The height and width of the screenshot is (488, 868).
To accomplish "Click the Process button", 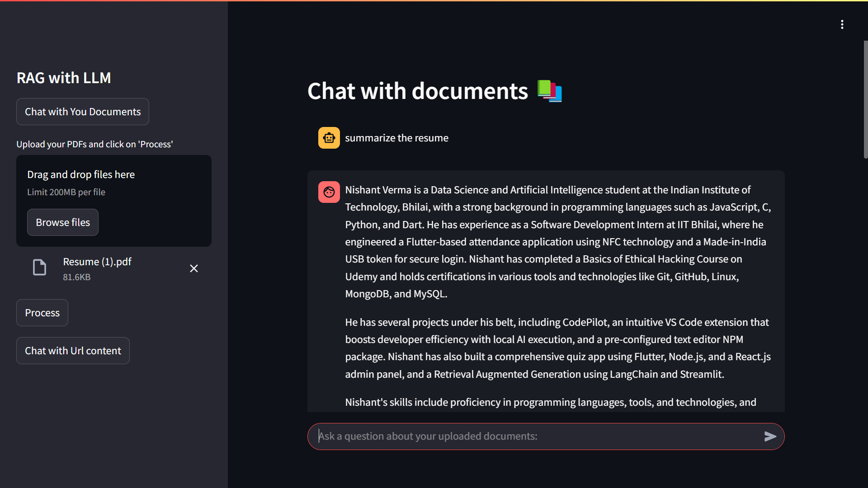I will point(42,313).
